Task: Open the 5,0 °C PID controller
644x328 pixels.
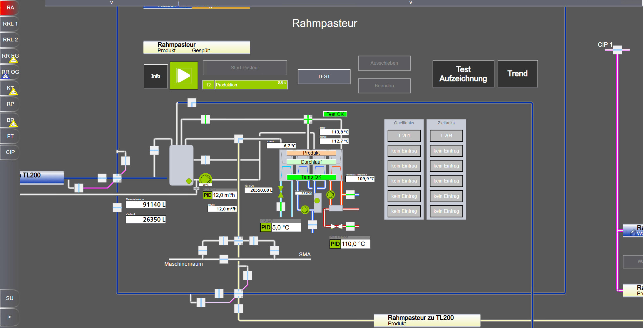Action: click(x=280, y=227)
